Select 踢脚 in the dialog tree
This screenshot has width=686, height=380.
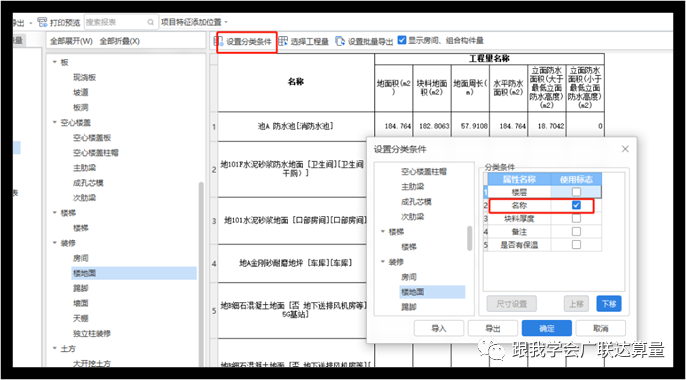409,307
